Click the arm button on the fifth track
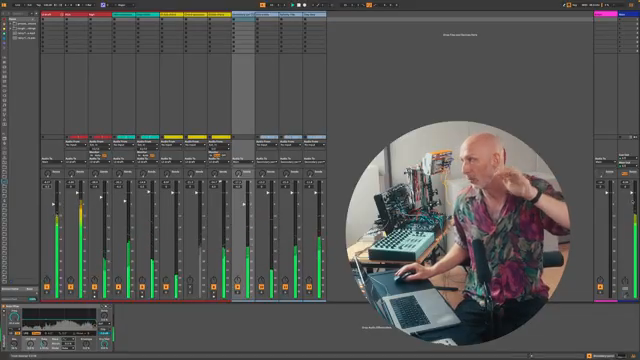Image resolution: width=640 pixels, height=360 pixels. click(x=142, y=297)
